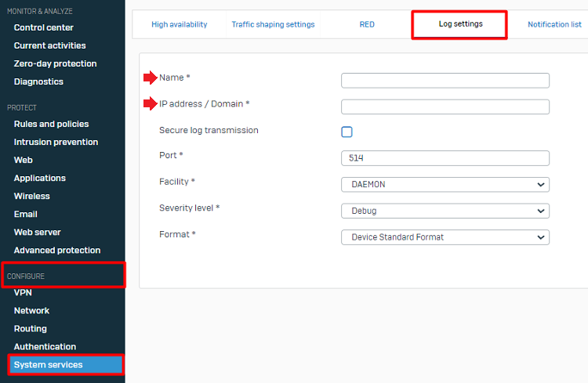Click the IP address / Domain field
Viewport: 588px width, 383px height.
pos(445,107)
